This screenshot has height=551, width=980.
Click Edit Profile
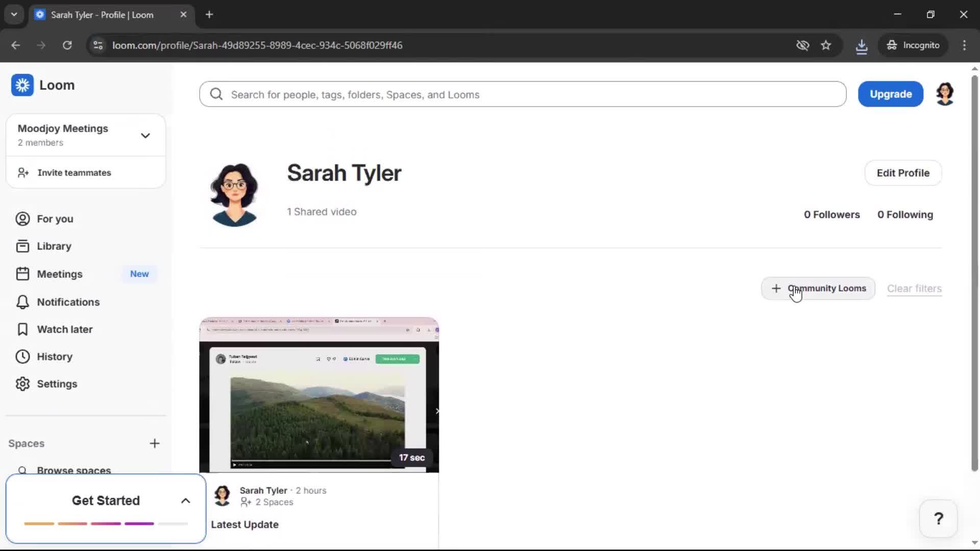coord(903,173)
